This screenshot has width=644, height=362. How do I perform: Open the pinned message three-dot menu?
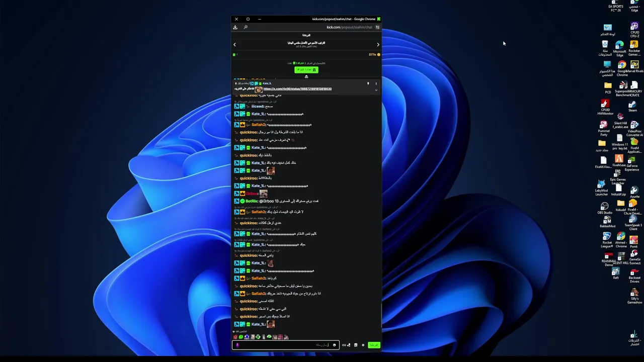click(x=376, y=83)
